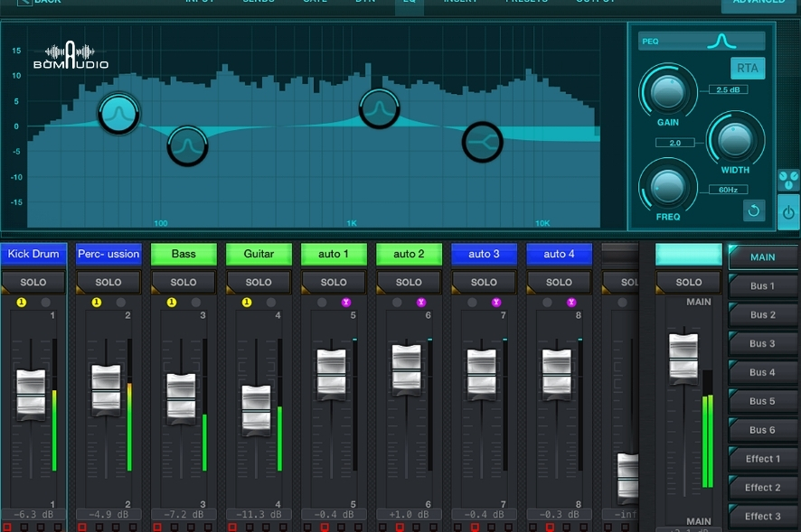The width and height of the screenshot is (801, 532).
Task: Toggle the RTA analyzer button
Action: 748,69
